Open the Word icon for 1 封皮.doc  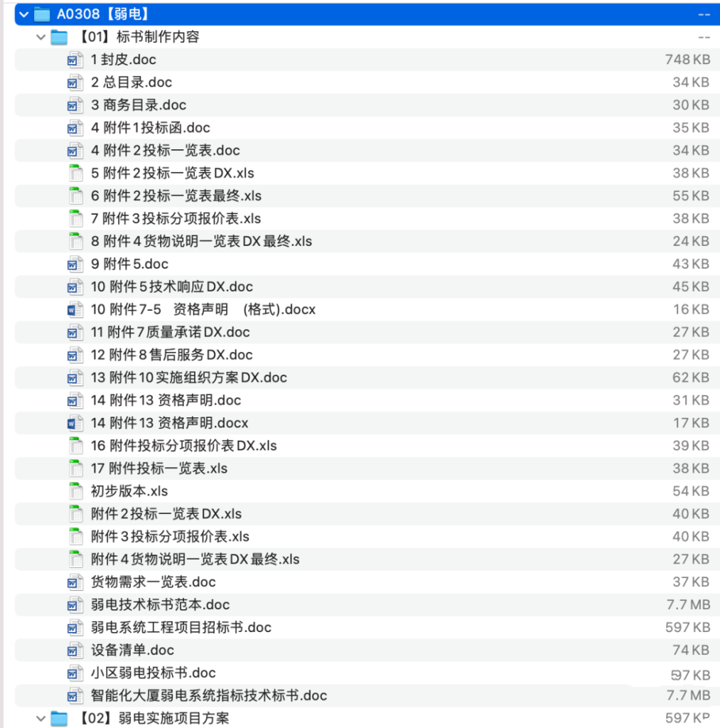point(74,60)
